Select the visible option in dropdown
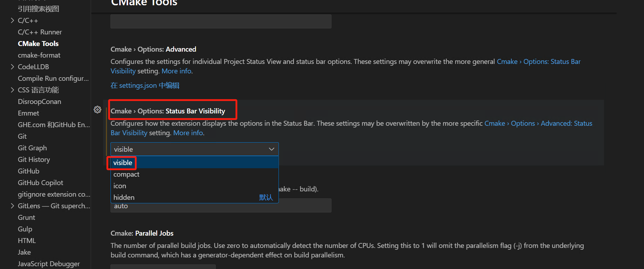The width and height of the screenshot is (644, 269). (195, 163)
